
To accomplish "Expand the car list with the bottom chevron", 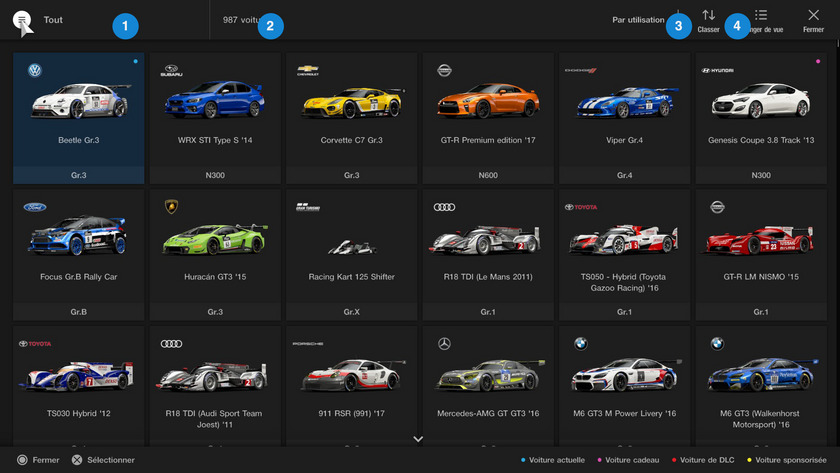I will 418,439.
